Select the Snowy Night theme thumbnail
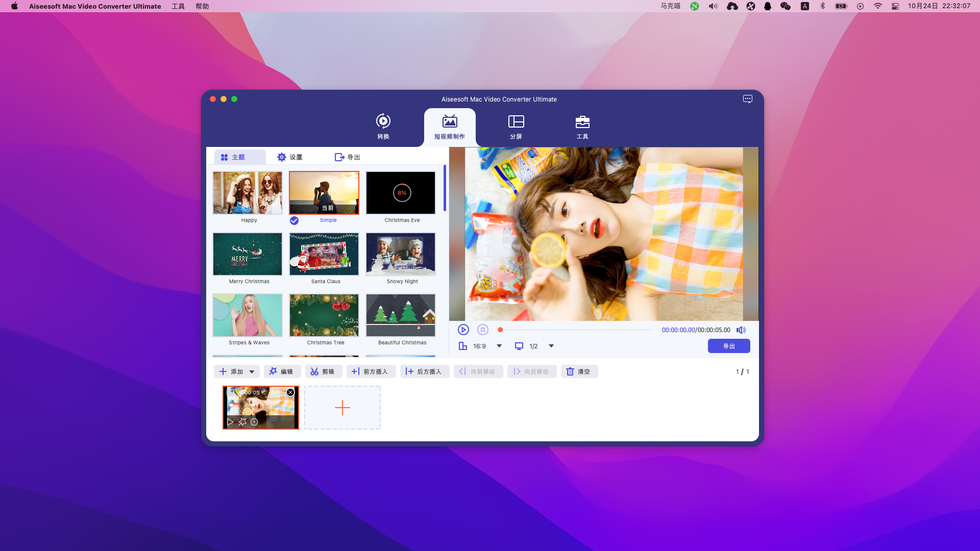This screenshot has width=980, height=551. click(x=401, y=254)
